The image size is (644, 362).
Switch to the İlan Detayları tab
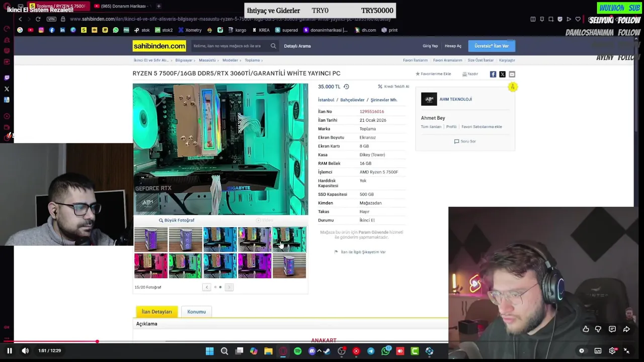156,312
